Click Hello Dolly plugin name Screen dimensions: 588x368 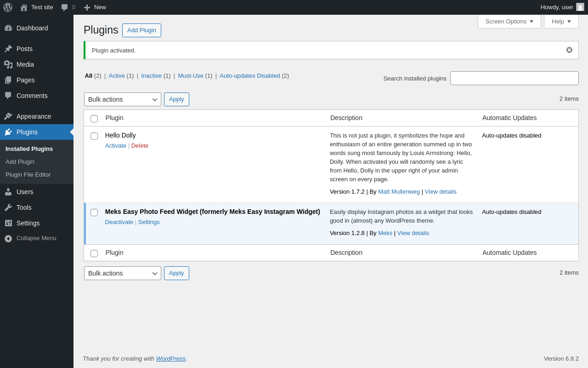[120, 135]
